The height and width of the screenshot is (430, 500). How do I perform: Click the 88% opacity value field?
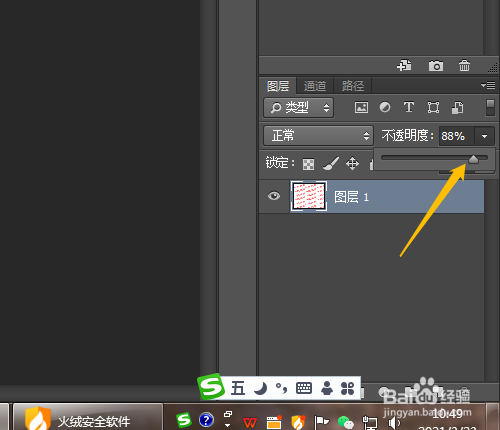click(456, 136)
